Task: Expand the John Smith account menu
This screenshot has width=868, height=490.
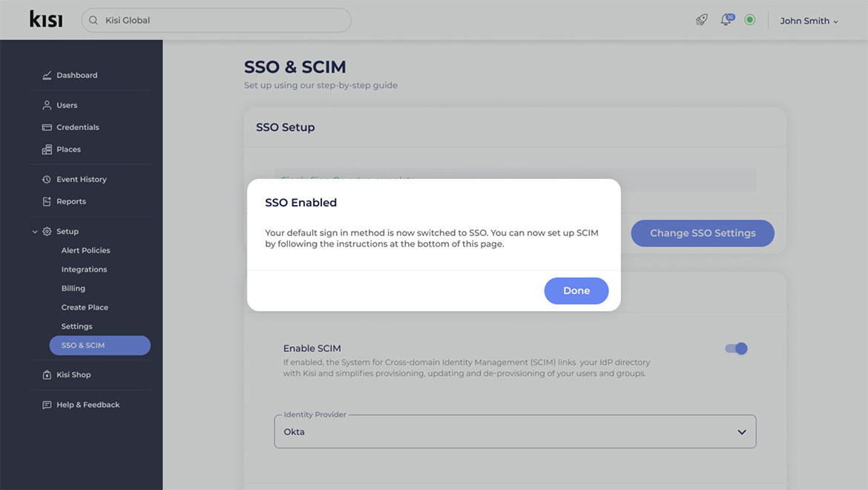Action: (809, 21)
